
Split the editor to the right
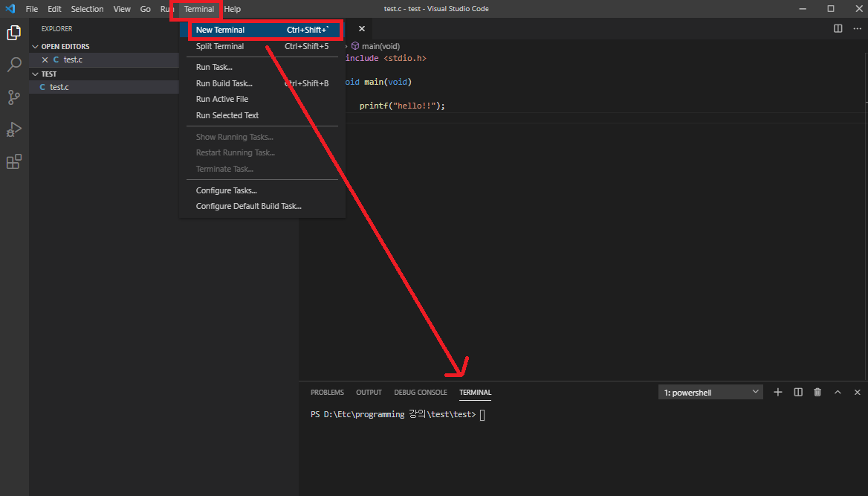[838, 29]
